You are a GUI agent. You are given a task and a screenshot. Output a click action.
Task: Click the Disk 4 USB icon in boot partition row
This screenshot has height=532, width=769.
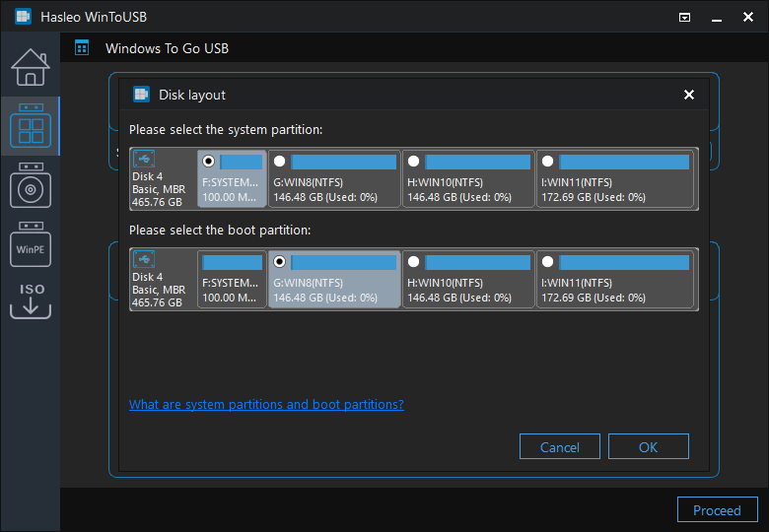click(144, 259)
